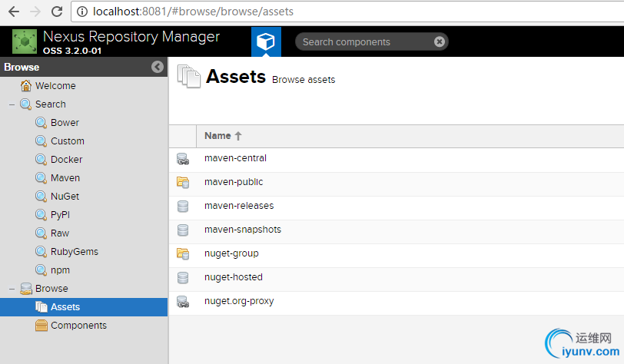Click the Maven search magnifier icon
Screen dimensions: 624x364
tap(41, 178)
